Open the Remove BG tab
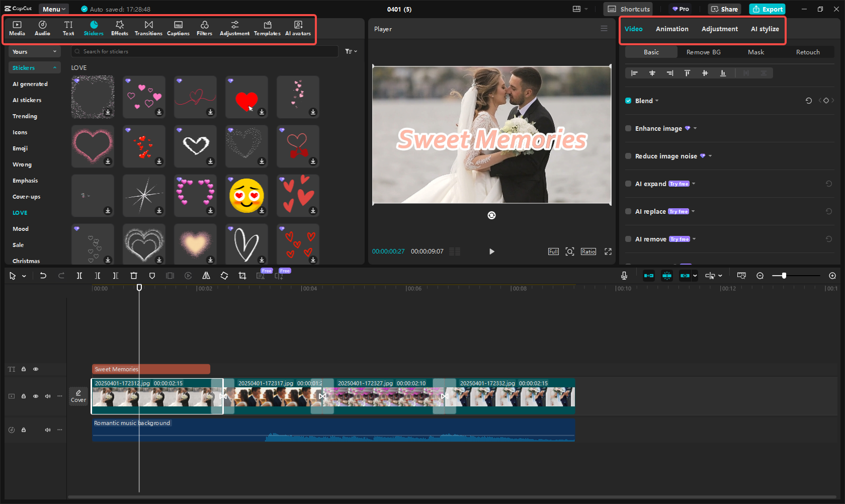 [703, 52]
